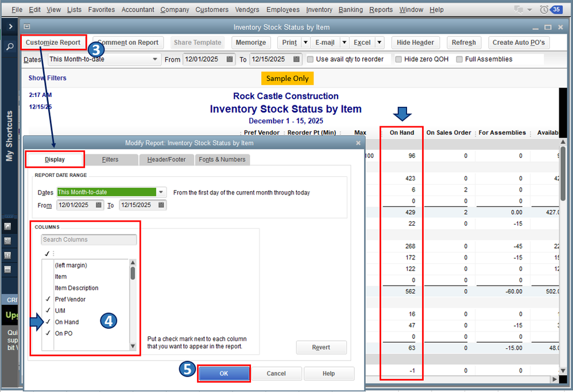This screenshot has height=392, width=573.
Task: Click first shortcut icon in left sidebar bottom
Action: [x=7, y=227]
